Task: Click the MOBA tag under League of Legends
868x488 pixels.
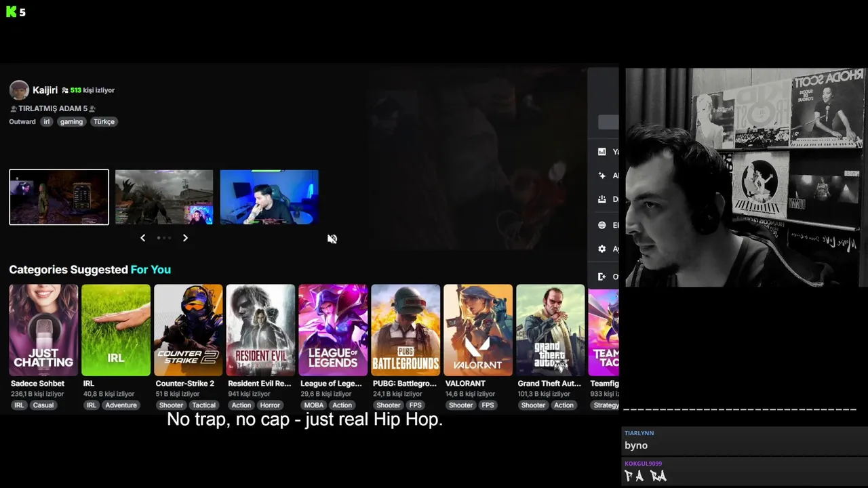Action: (x=314, y=405)
